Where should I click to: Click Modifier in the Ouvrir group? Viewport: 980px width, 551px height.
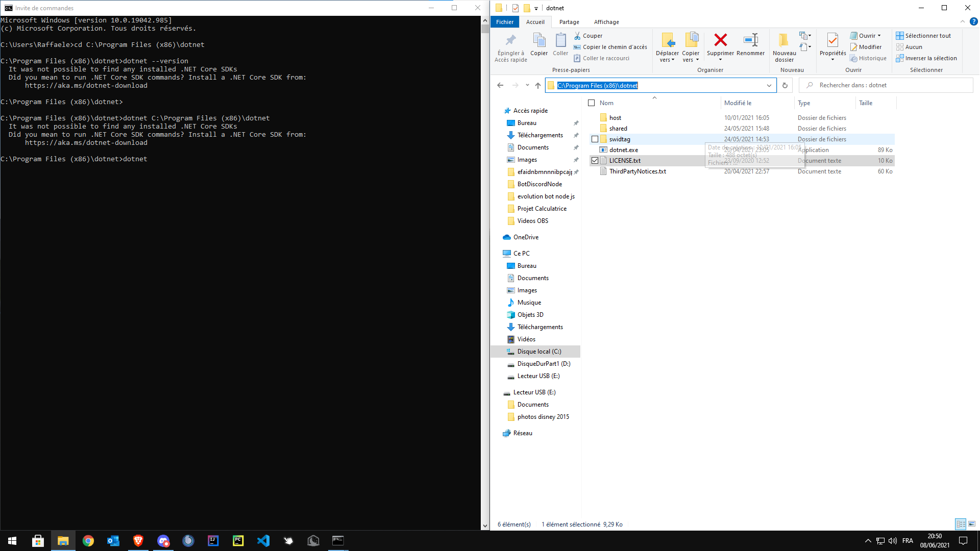click(x=866, y=47)
